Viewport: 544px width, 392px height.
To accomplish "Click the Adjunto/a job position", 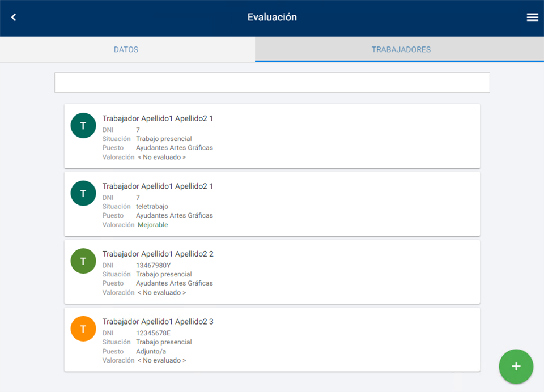I will pos(151,351).
